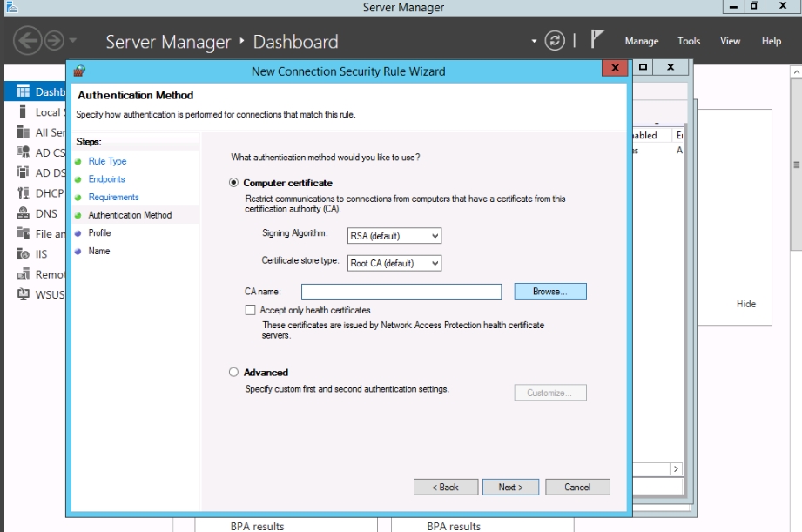This screenshot has height=532, width=802.
Task: Click the Server Manager vertical scrollbar up arrow
Action: 797,72
